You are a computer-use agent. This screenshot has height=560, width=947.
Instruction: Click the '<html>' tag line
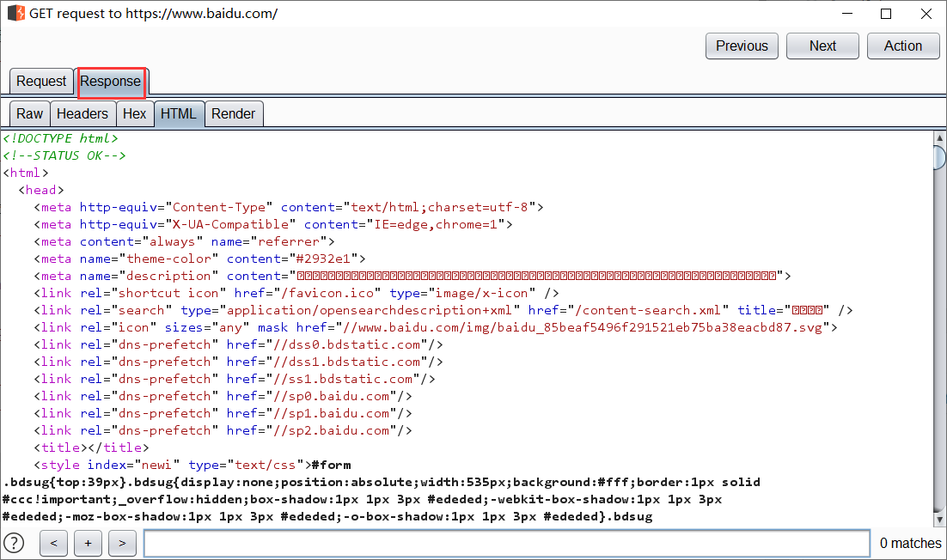click(x=26, y=173)
